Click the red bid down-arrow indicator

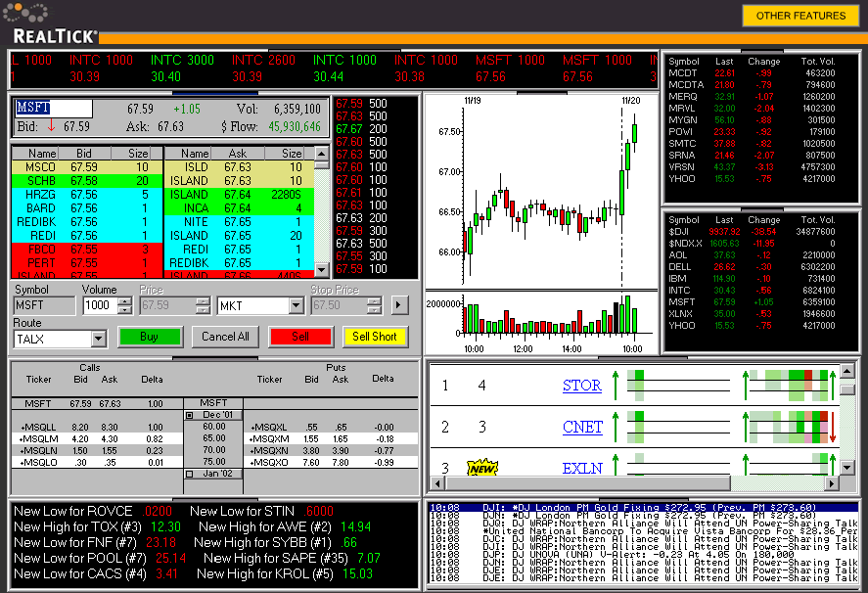51,126
